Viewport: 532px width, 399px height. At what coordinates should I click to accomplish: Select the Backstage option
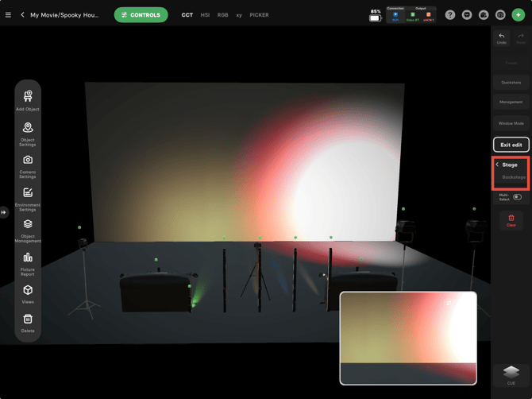[x=514, y=177]
